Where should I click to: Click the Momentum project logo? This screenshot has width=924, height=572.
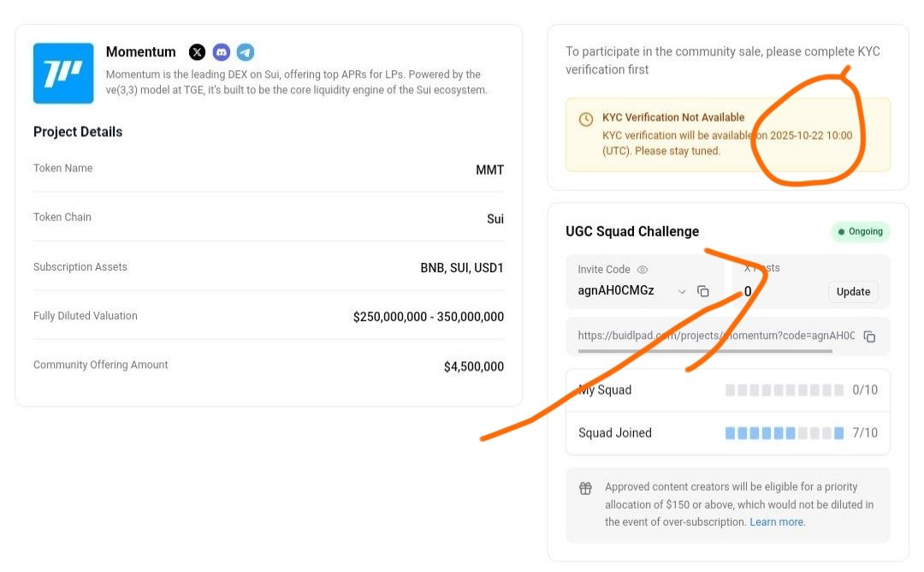click(x=63, y=73)
